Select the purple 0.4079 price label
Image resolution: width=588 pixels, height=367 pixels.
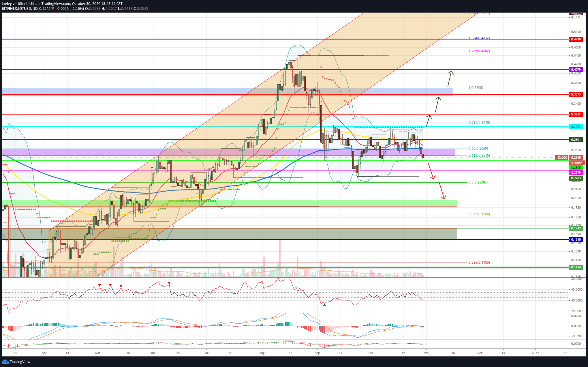576,70
